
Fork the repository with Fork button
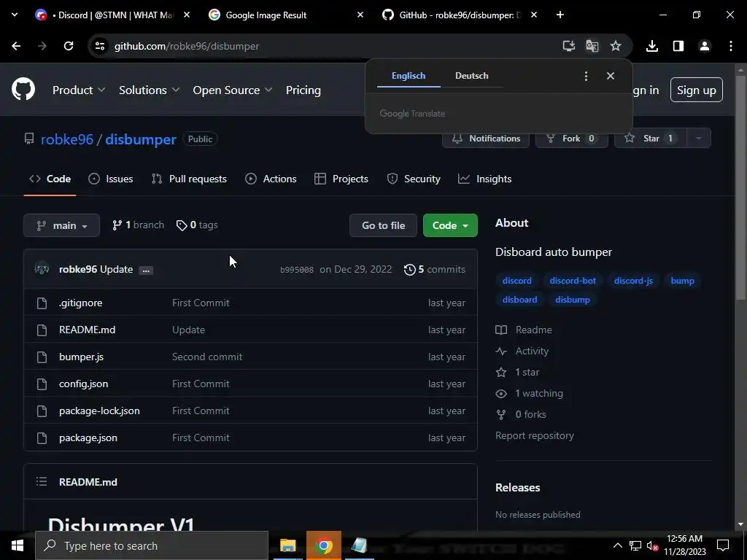pos(571,138)
